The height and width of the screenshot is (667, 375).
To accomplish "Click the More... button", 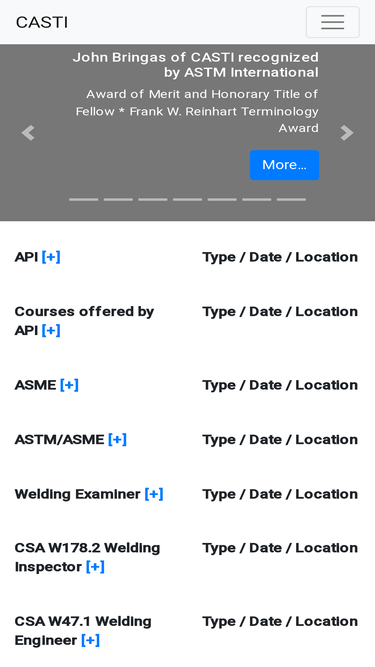I will [x=284, y=165].
